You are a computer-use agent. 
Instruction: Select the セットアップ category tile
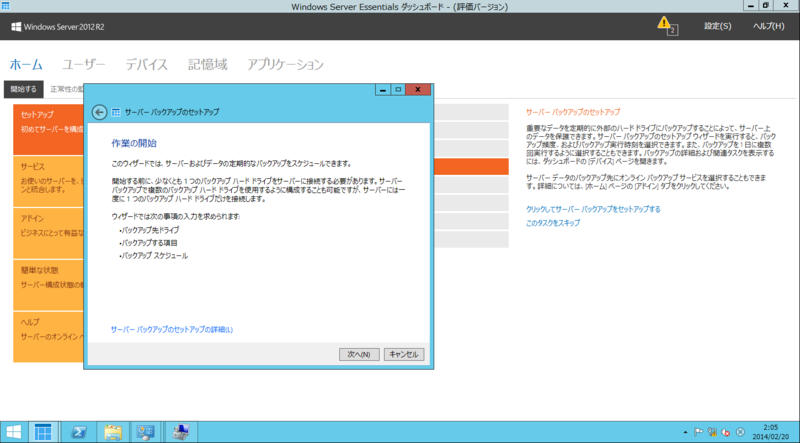point(48,130)
